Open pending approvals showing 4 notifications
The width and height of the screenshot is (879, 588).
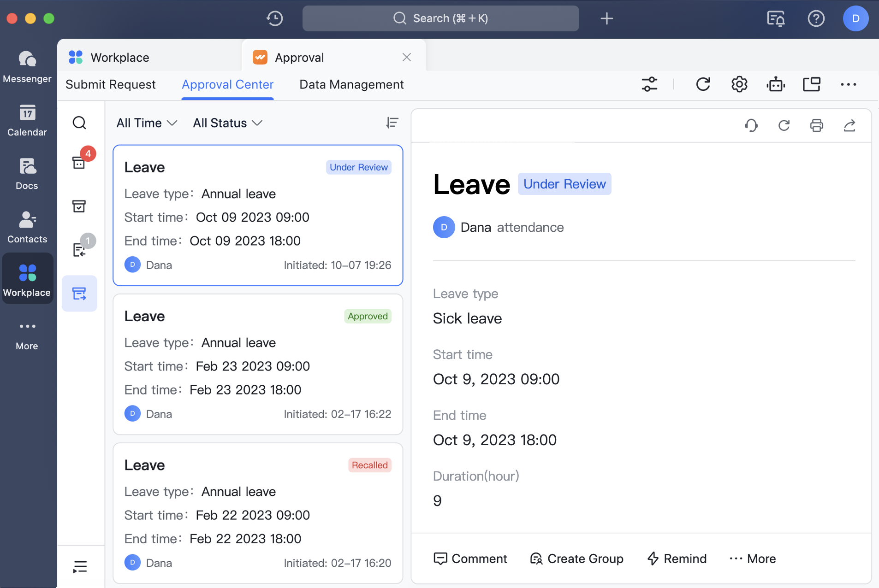(x=79, y=163)
